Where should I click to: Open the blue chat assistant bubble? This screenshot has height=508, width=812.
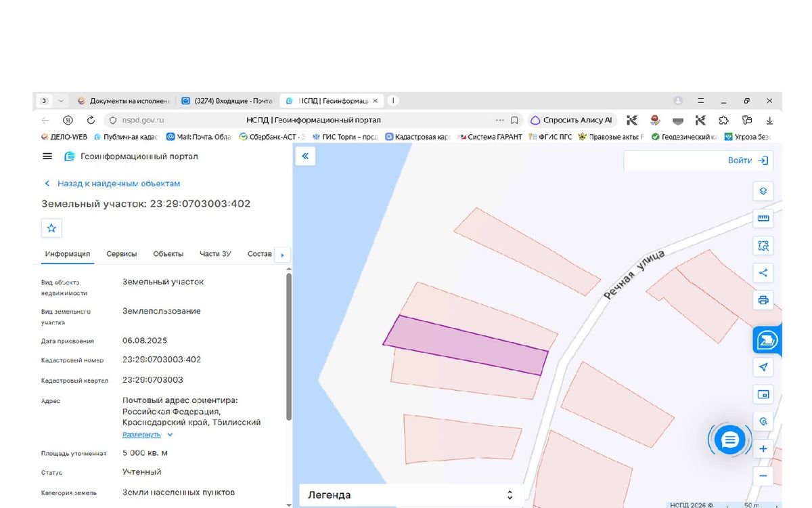729,440
